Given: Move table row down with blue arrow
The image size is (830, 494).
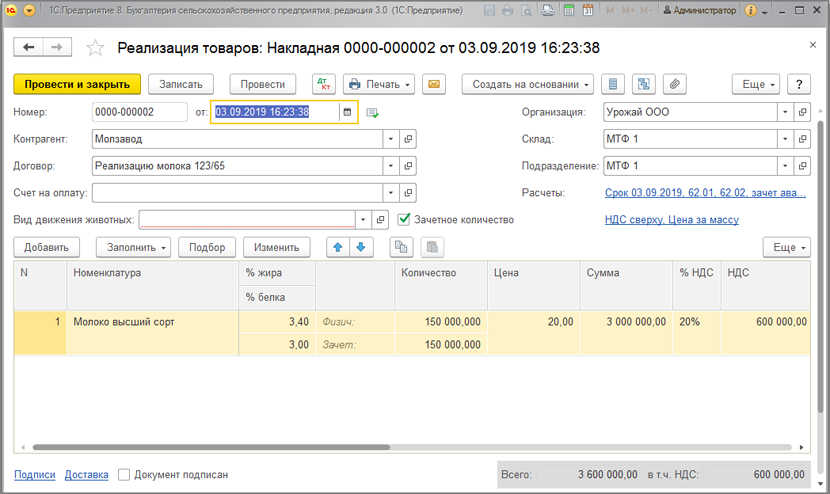Looking at the screenshot, I should point(361,247).
